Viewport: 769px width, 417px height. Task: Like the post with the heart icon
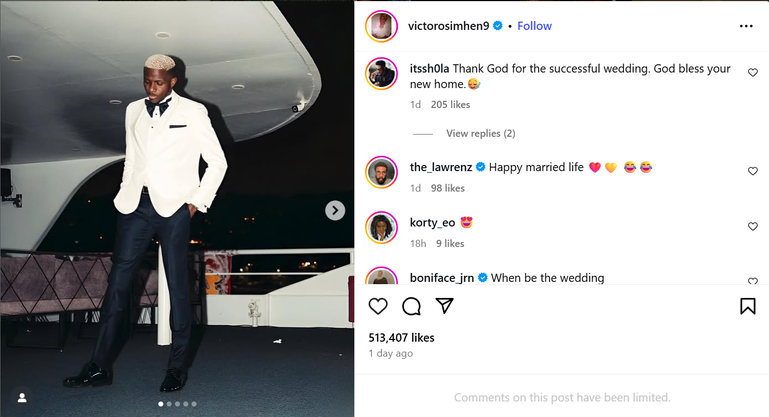[378, 306]
